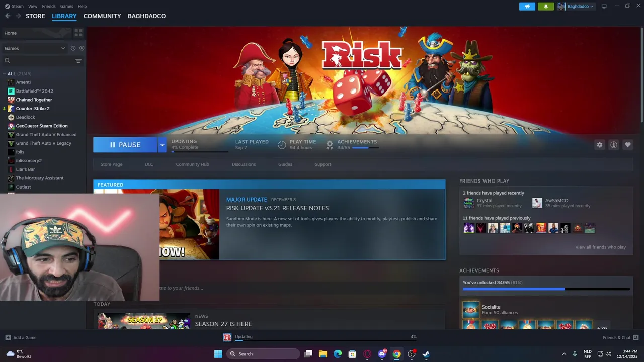Open Baghdadco account dropdown
Viewport: 644px width, 362px height.
(x=576, y=6)
